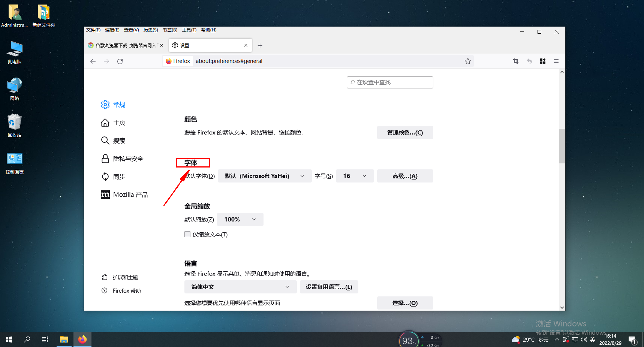The height and width of the screenshot is (347, 644).
Task: Click the Firefox identity icon in address bar
Action: 178,61
